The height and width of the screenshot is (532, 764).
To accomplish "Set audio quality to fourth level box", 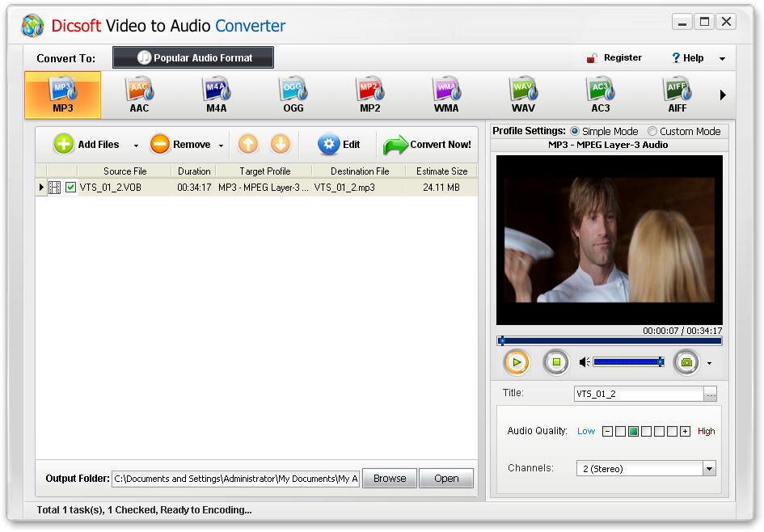I will coord(659,431).
